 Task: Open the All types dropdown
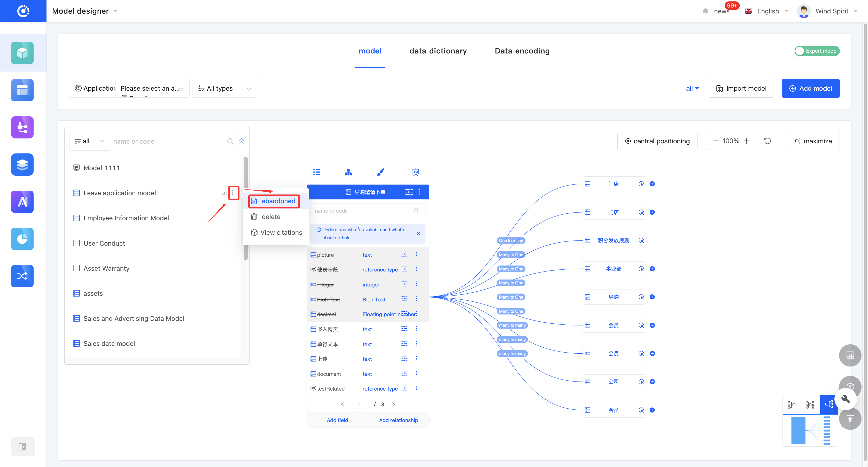coord(225,88)
